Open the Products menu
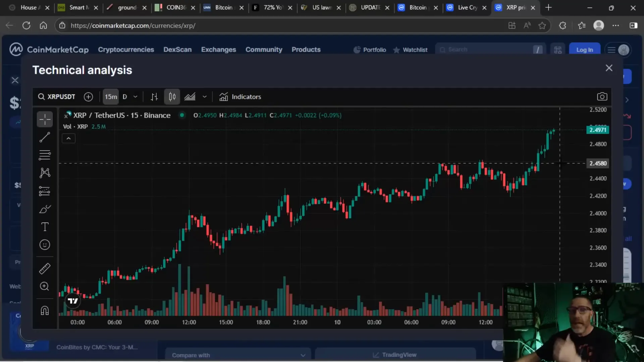This screenshot has width=644, height=362. [306, 50]
